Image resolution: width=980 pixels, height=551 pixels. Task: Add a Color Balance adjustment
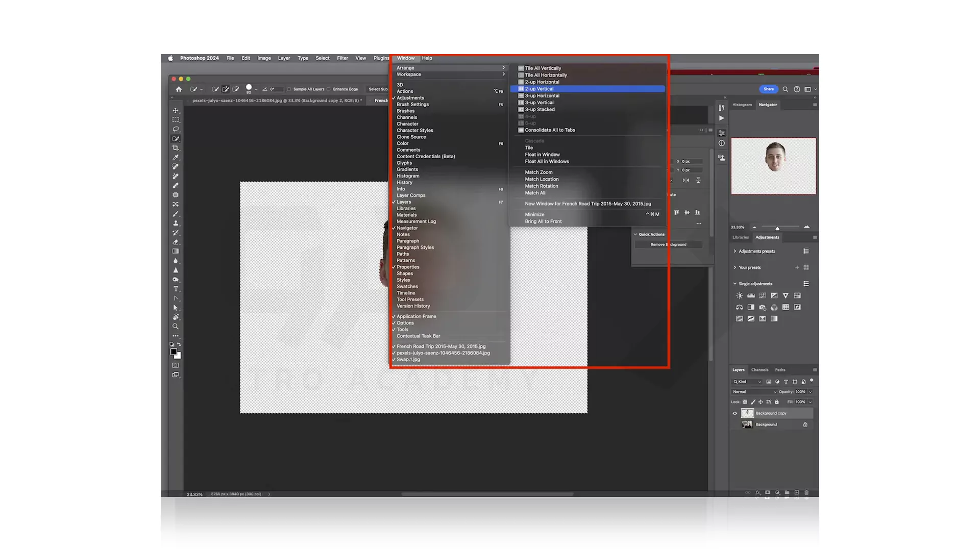[739, 307]
